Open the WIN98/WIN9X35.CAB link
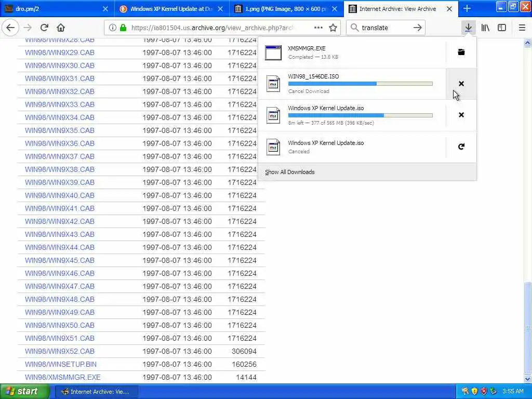Image resolution: width=532 pixels, height=399 pixels. [60, 130]
